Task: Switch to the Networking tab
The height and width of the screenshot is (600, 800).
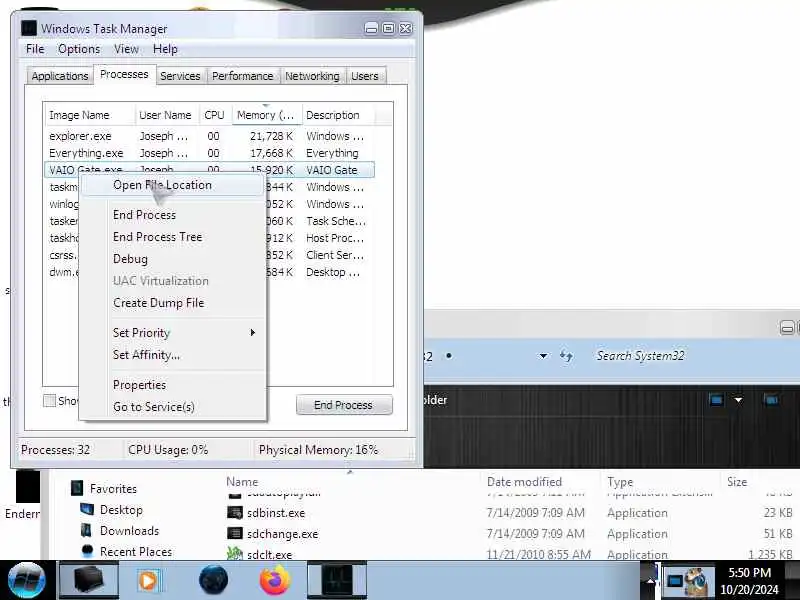Action: tap(312, 76)
